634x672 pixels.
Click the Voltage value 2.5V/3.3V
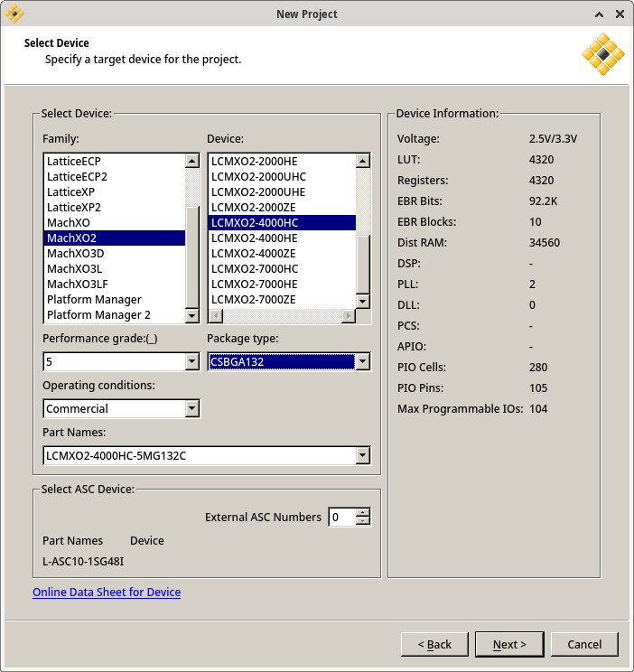553,139
